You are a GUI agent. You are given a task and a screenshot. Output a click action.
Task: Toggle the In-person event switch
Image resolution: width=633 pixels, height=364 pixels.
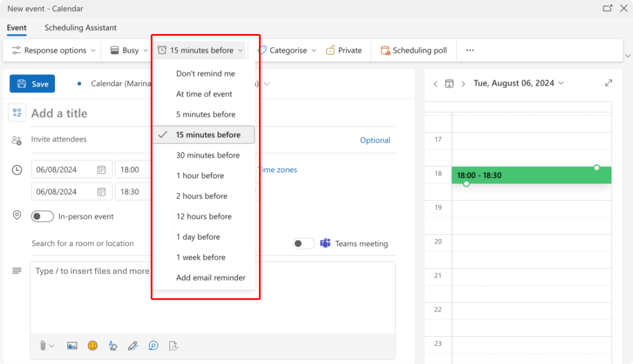click(x=43, y=217)
